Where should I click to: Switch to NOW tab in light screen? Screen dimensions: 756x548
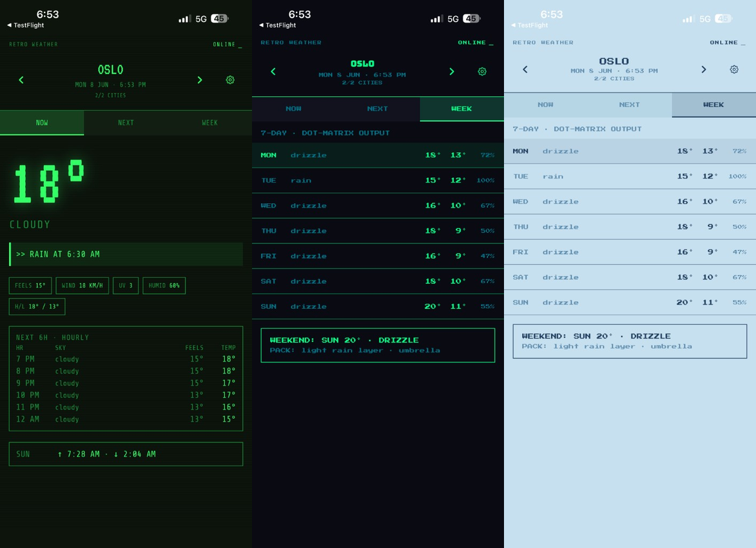[546, 104]
